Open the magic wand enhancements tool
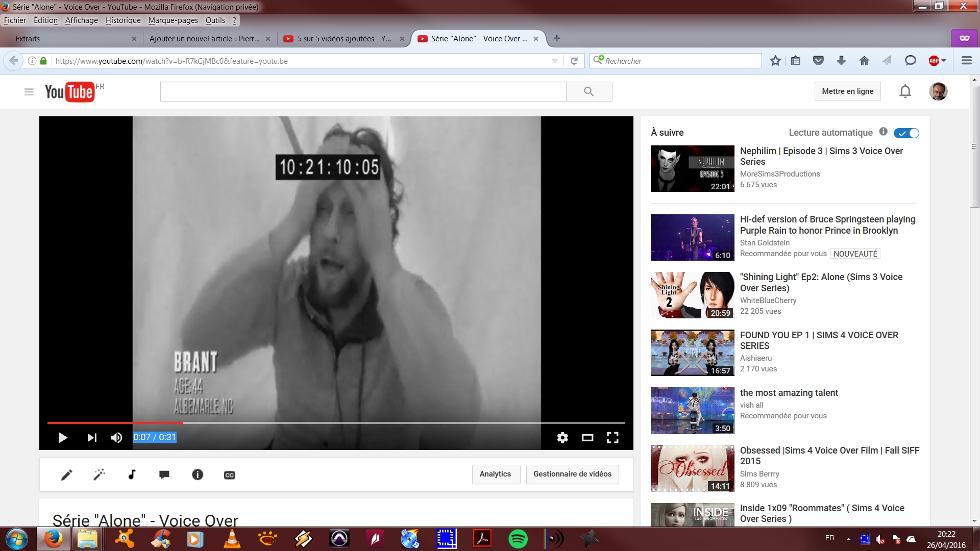The height and width of the screenshot is (551, 980). pos(99,475)
